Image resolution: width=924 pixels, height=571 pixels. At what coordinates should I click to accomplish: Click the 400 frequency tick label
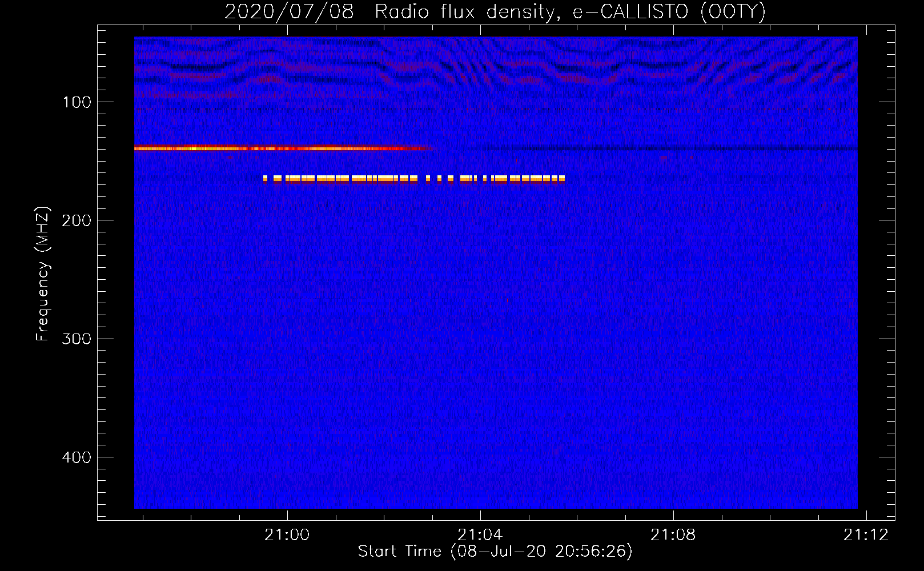pyautogui.click(x=77, y=457)
